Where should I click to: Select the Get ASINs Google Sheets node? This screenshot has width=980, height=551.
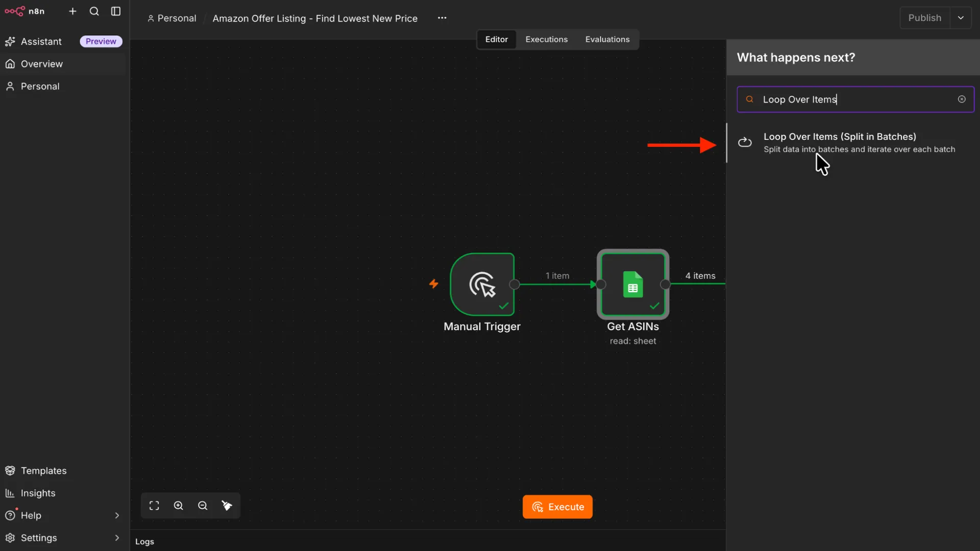click(633, 284)
